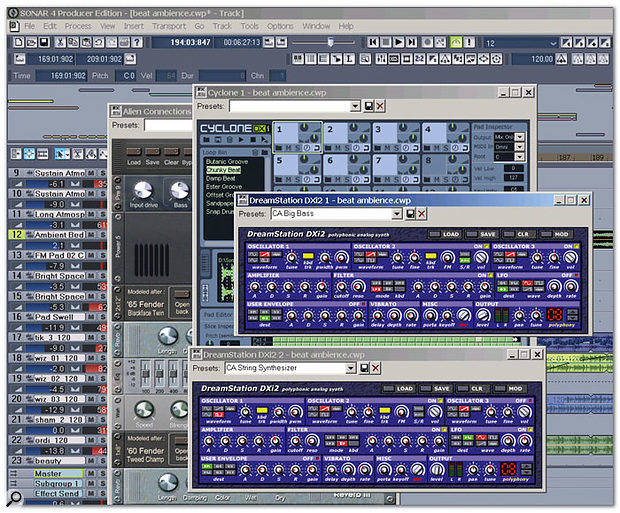This screenshot has height=513, width=620.
Task: Click the cutoff knob in DreamStation DXi2 1
Action: (342, 286)
